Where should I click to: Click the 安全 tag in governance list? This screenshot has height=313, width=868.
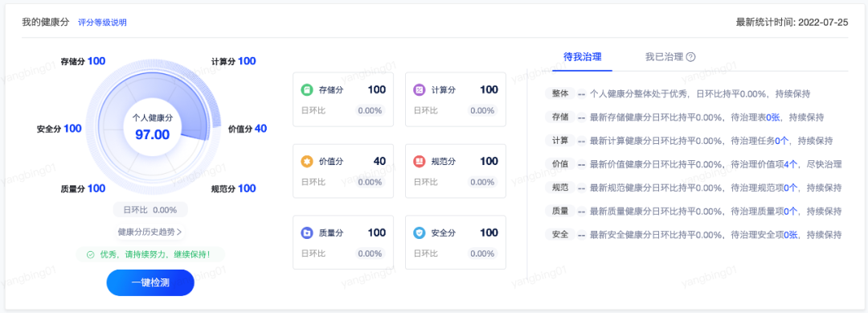pos(560,234)
